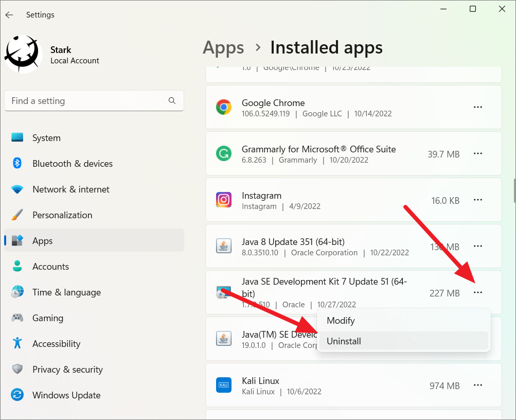Click the System monitor icon
516x420 pixels.
pyautogui.click(x=17, y=137)
